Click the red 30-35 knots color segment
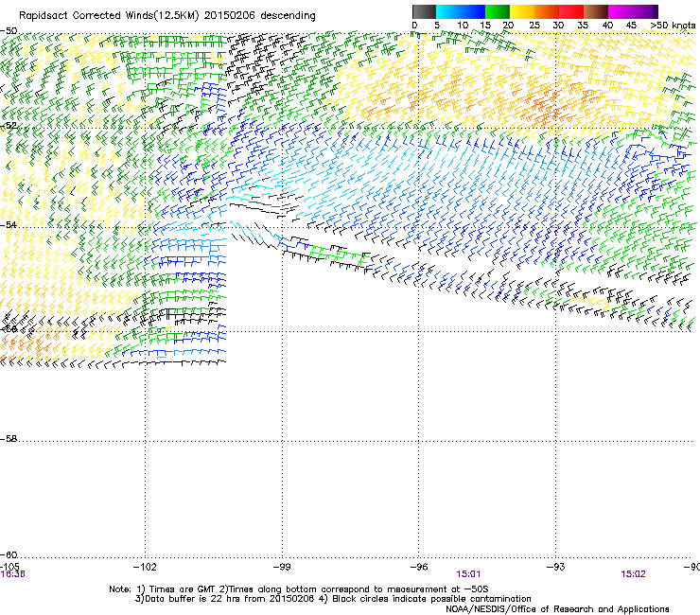Screen dimensions: 700x615 [x=571, y=11]
